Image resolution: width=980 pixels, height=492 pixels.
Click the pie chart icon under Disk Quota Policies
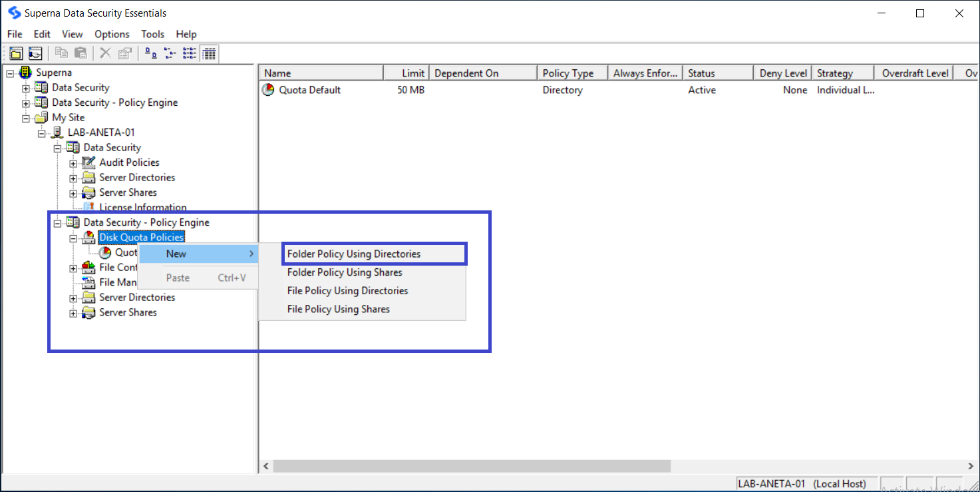tap(105, 252)
